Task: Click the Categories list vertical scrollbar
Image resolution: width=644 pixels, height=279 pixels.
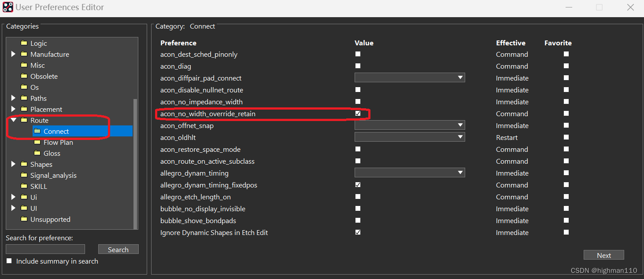Action: [135, 163]
